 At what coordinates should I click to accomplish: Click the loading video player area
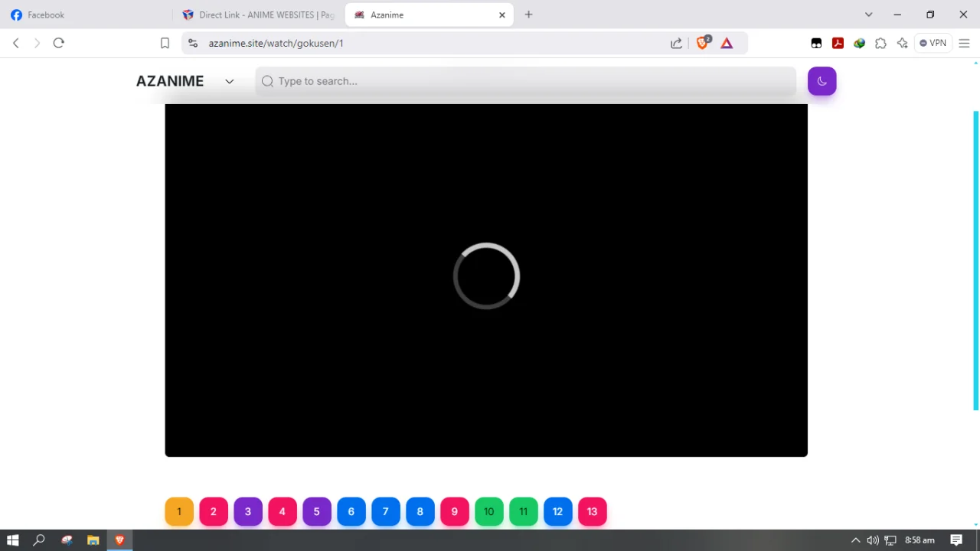click(x=486, y=280)
